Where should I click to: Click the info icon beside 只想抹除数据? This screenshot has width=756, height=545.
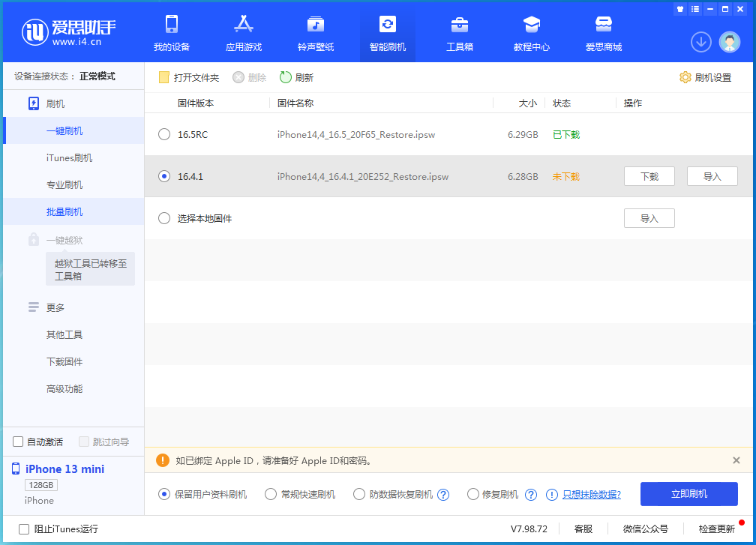(x=552, y=495)
